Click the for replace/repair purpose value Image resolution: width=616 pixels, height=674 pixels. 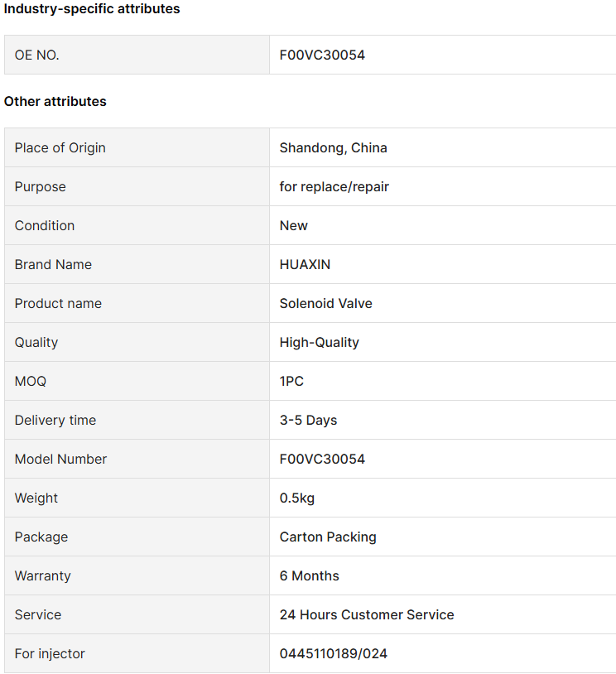pos(334,187)
